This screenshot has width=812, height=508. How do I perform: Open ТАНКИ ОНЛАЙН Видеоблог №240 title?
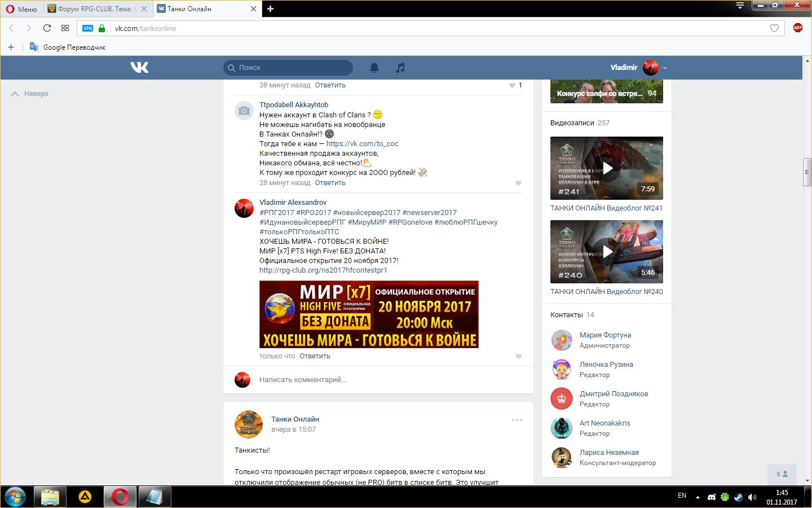pyautogui.click(x=607, y=292)
